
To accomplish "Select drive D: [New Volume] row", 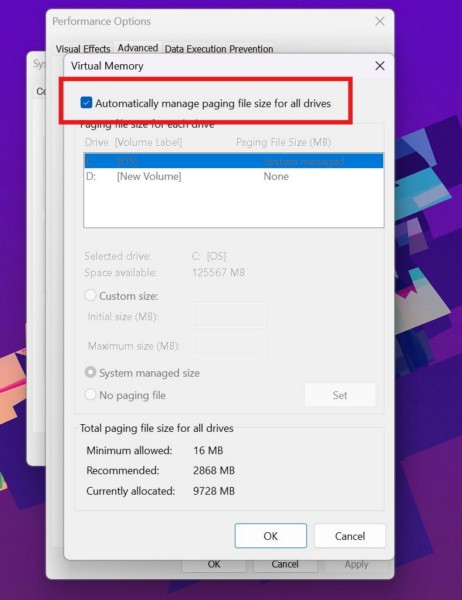I will tap(233, 176).
